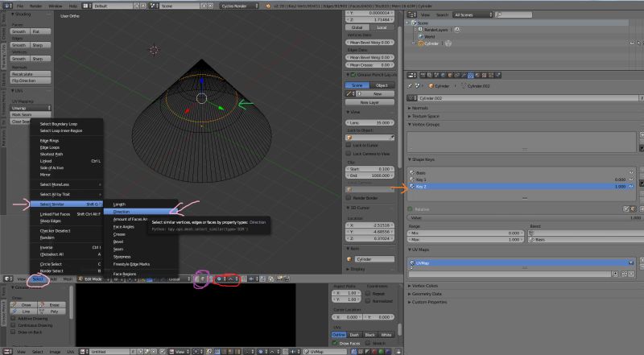This screenshot has width=644, height=355.
Task: Collapse the UV Maps panel
Action: click(x=419, y=250)
